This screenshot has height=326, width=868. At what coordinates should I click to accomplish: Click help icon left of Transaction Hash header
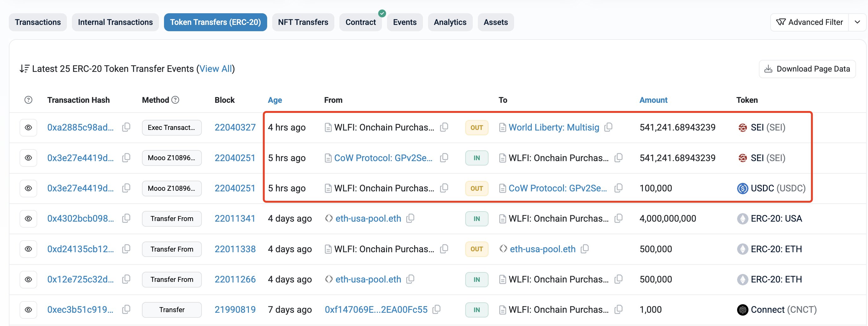[28, 100]
